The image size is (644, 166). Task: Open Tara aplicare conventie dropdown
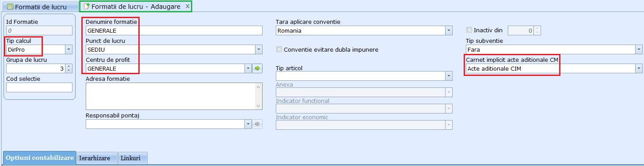[x=449, y=30]
